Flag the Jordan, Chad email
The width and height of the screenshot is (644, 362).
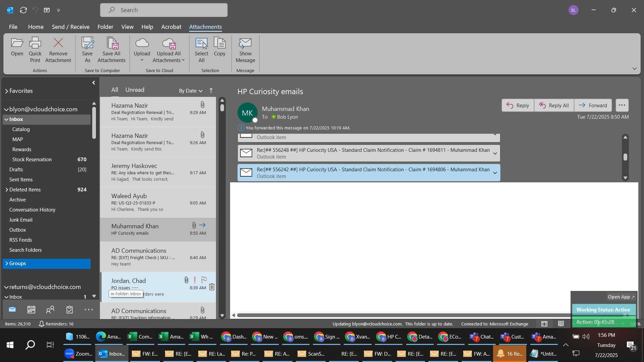click(x=204, y=279)
